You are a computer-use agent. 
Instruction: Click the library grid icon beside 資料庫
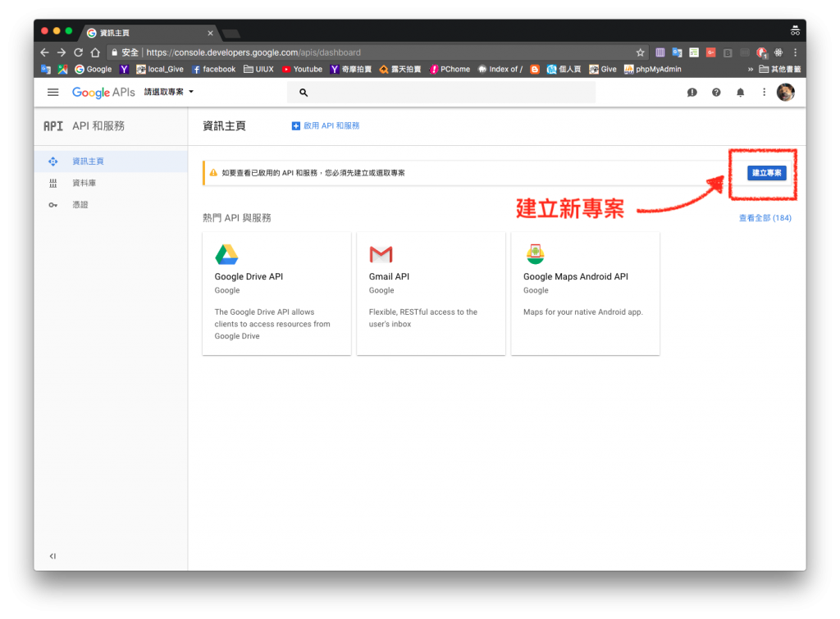[x=53, y=183]
